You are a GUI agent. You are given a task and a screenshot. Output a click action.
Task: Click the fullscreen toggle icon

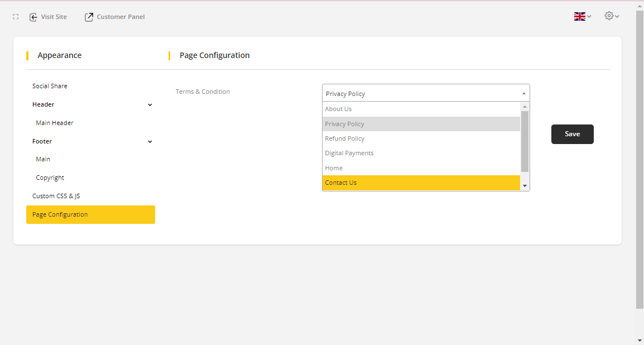16,17
